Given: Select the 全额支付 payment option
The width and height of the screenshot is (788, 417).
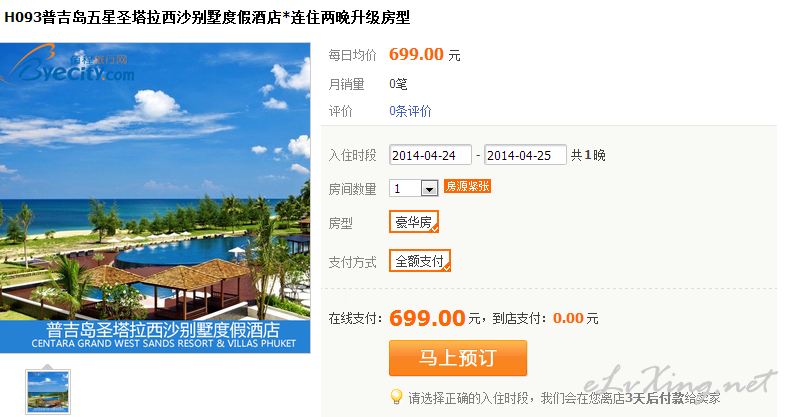Looking at the screenshot, I should click(420, 261).
